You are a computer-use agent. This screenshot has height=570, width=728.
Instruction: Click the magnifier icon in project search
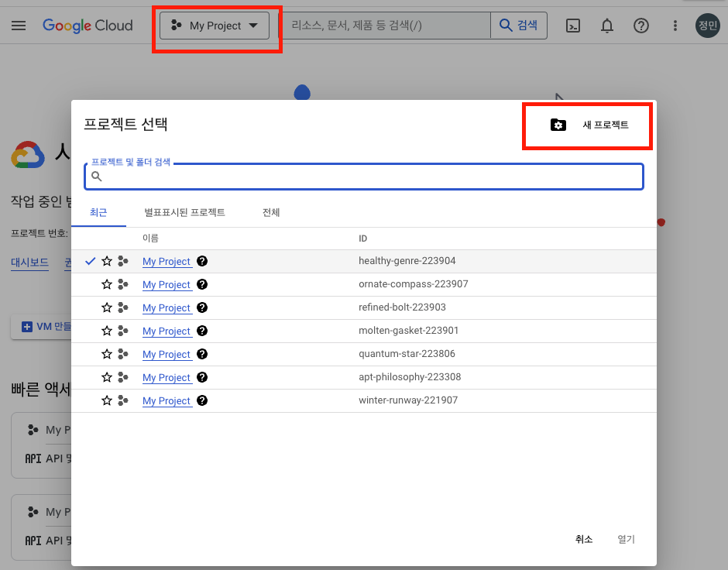point(97,177)
